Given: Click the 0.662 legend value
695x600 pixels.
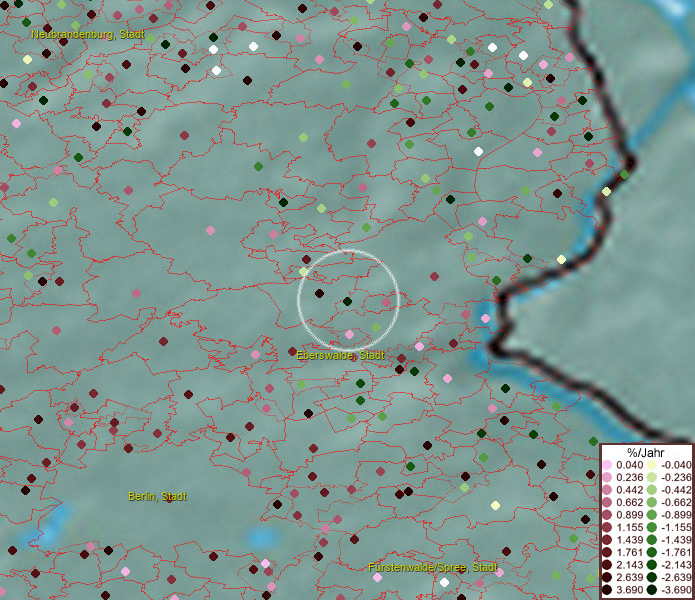Looking at the screenshot, I should click(629, 503).
